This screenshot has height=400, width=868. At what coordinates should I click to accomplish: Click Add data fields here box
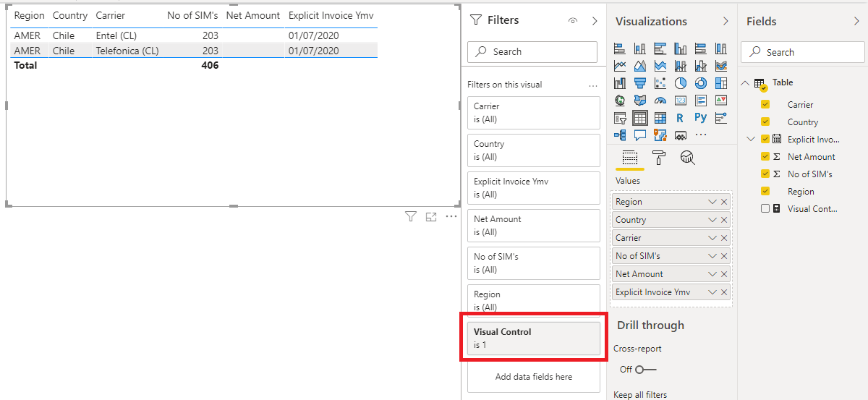point(534,377)
